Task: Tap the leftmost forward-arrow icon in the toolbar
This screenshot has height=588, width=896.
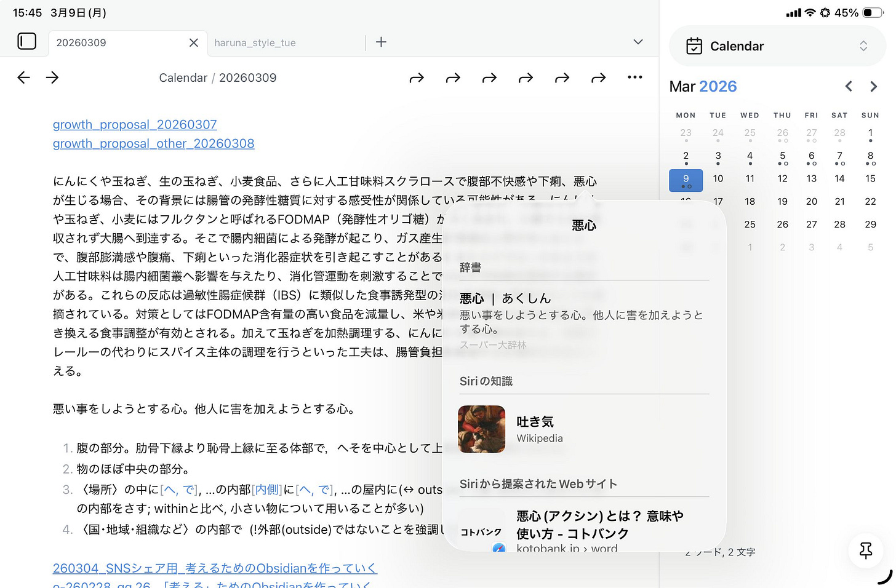Action: (x=417, y=77)
